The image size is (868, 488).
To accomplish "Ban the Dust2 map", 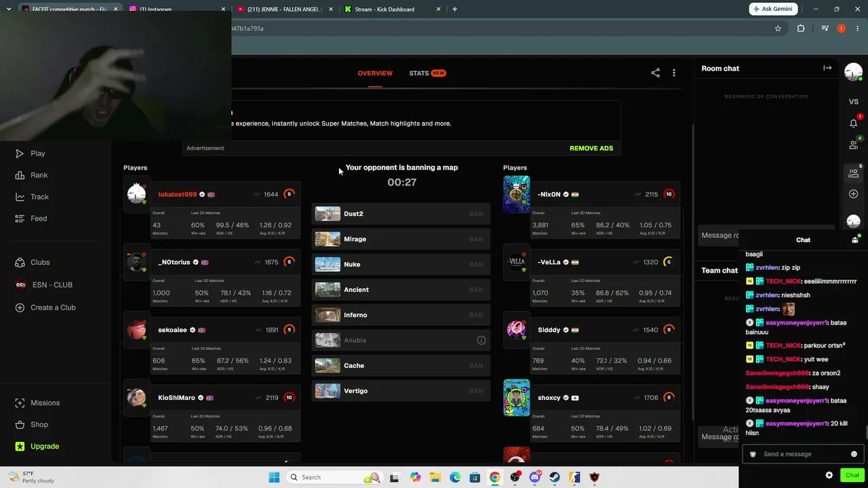I will (x=476, y=213).
